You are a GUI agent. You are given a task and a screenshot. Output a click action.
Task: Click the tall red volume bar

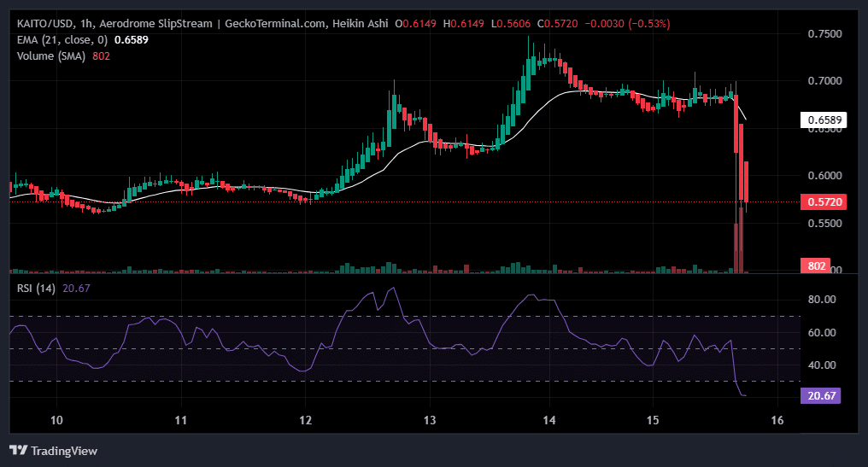(x=736, y=248)
